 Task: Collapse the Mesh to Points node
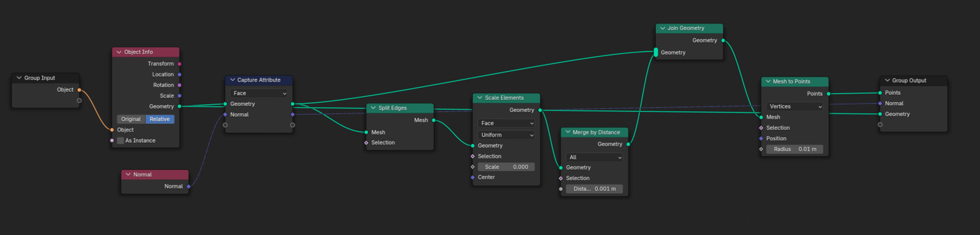768,81
